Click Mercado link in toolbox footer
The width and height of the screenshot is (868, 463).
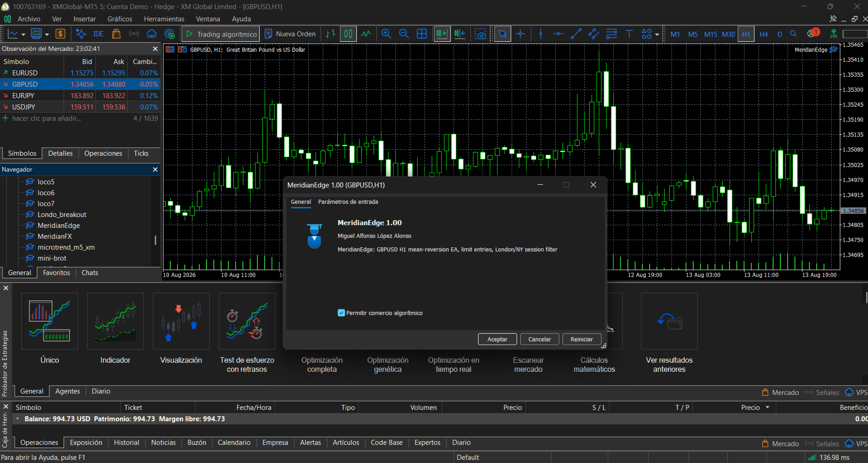(x=780, y=443)
